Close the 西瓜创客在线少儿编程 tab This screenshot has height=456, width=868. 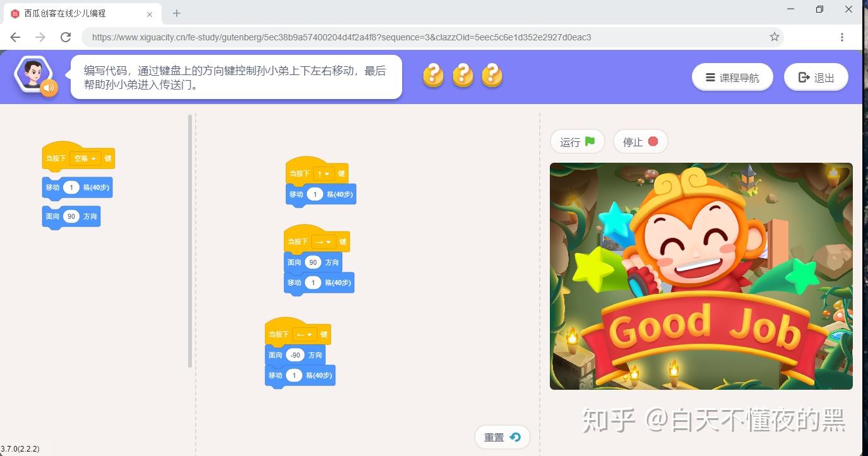tap(150, 13)
